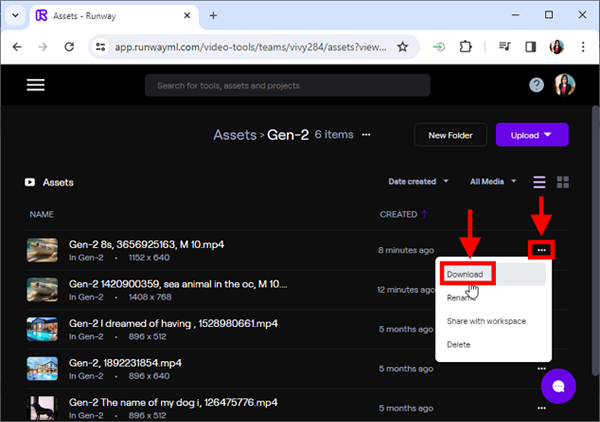This screenshot has height=422, width=600.
Task: Reload the Runway page
Action: pos(69,47)
